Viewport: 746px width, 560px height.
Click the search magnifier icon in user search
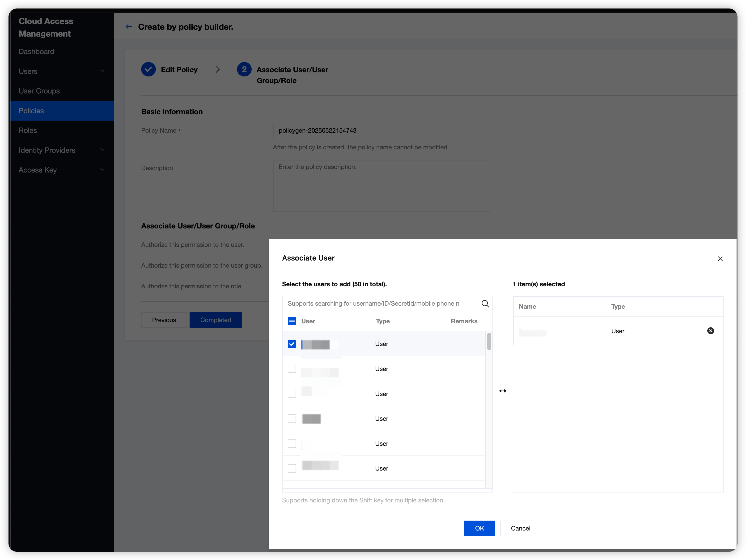(485, 303)
